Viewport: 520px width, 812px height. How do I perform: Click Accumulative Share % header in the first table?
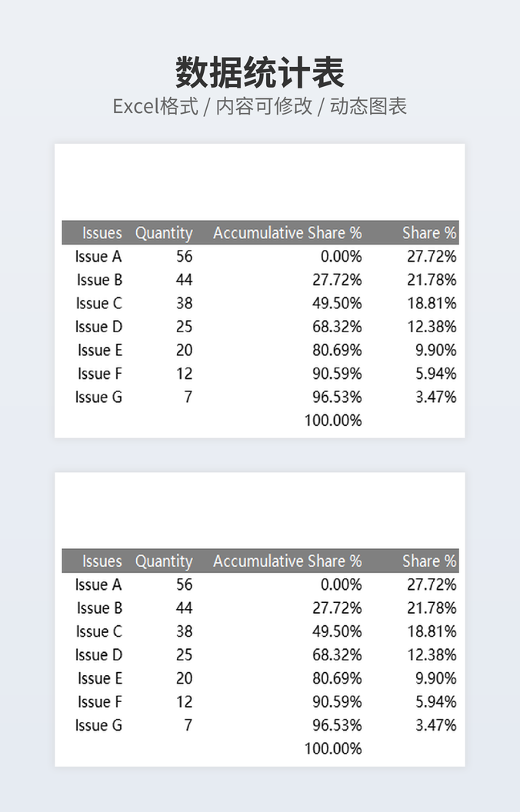[x=287, y=233]
